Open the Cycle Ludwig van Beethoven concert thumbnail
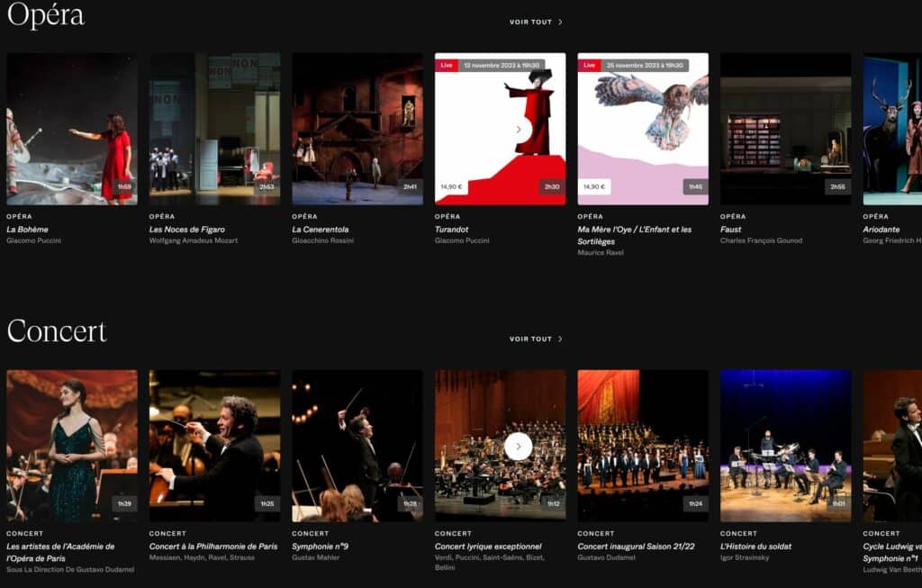This screenshot has width=922, height=588. click(x=892, y=446)
